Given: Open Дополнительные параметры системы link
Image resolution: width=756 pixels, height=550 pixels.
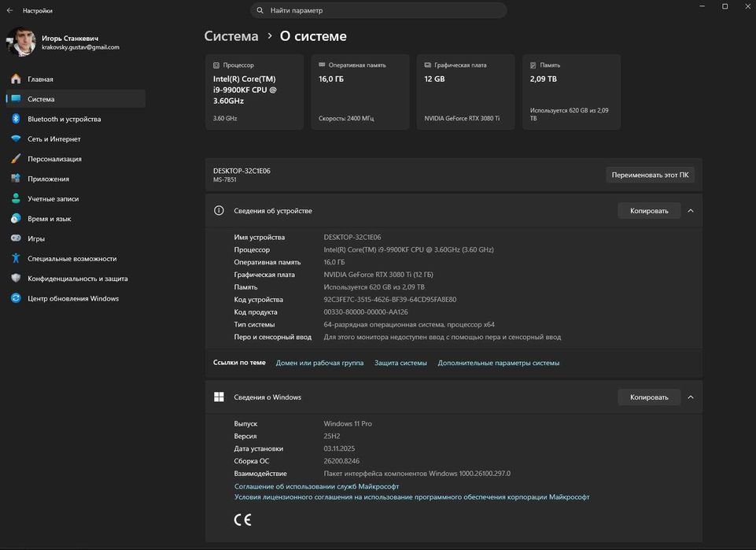Looking at the screenshot, I should click(x=499, y=363).
